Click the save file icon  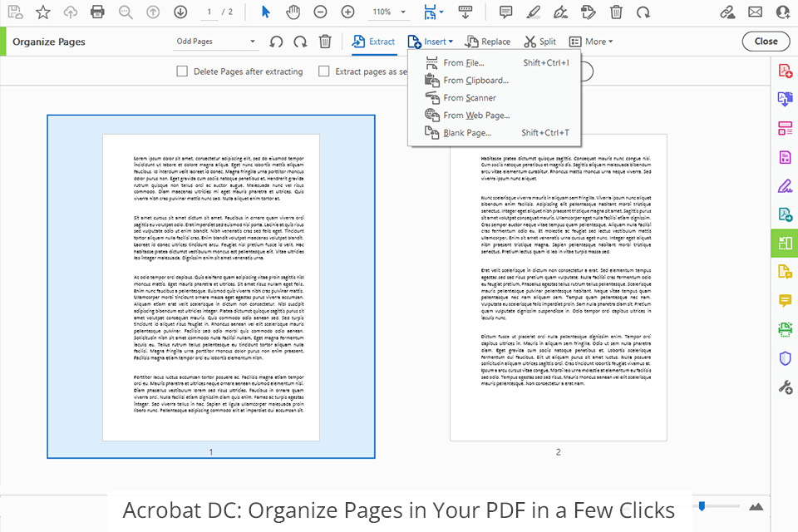15,12
